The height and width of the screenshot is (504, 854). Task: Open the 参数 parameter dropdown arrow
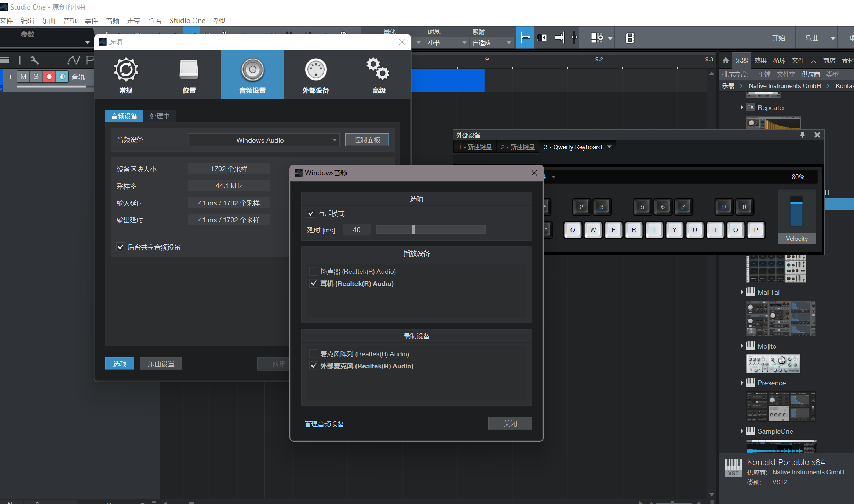[x=87, y=42]
